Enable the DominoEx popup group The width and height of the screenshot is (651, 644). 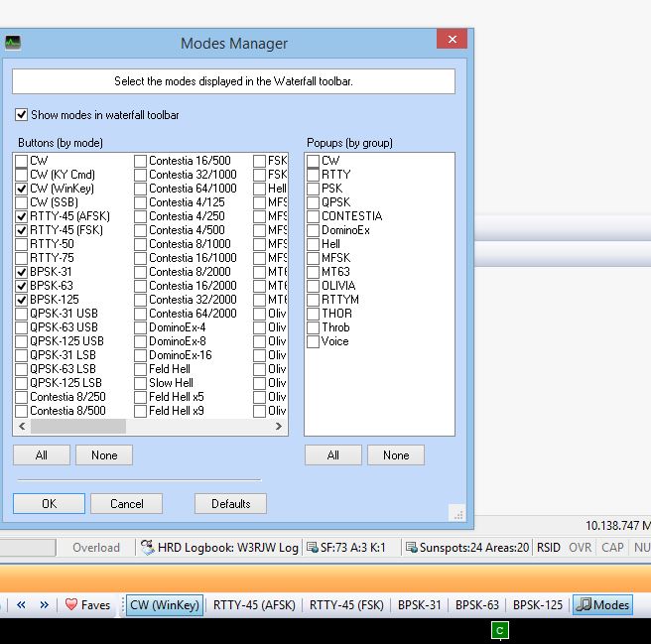tap(313, 230)
